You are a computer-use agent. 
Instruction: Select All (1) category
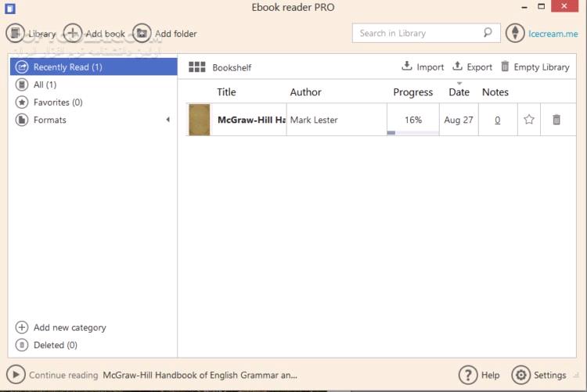(94, 85)
